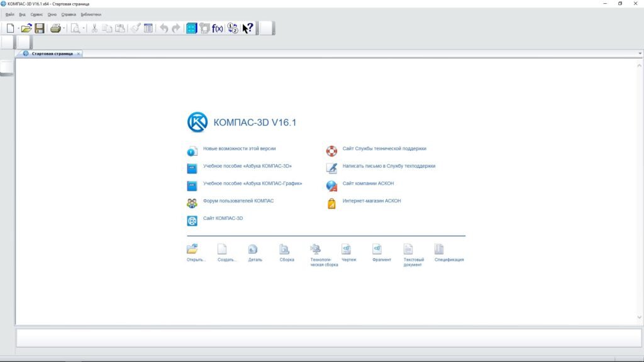Open the Сайт КОМПАС-3D link
Image resolution: width=644 pixels, height=362 pixels.
coord(223,218)
